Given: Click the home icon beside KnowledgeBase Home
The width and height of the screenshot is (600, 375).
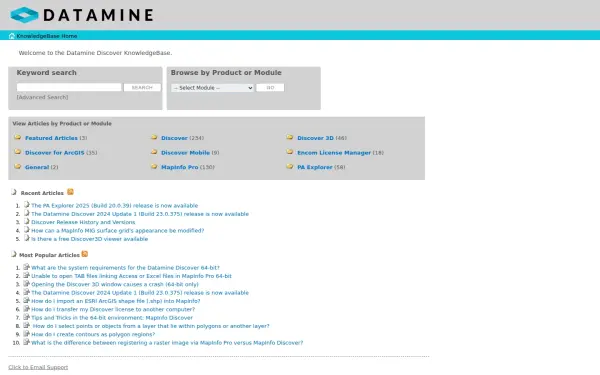Looking at the screenshot, I should click(11, 36).
